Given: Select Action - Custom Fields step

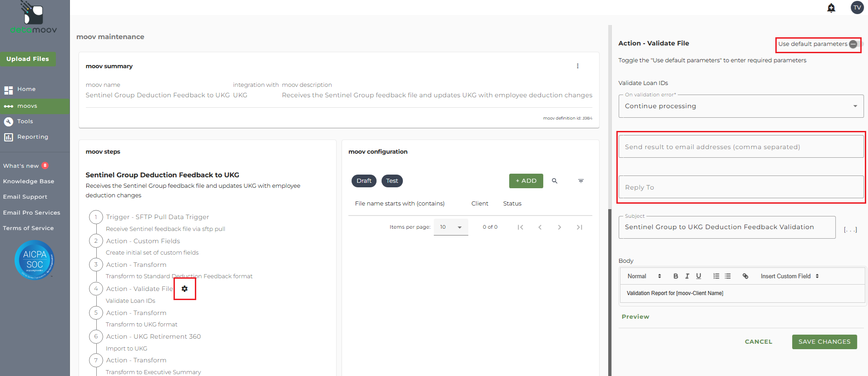Looking at the screenshot, I should pyautogui.click(x=143, y=241).
